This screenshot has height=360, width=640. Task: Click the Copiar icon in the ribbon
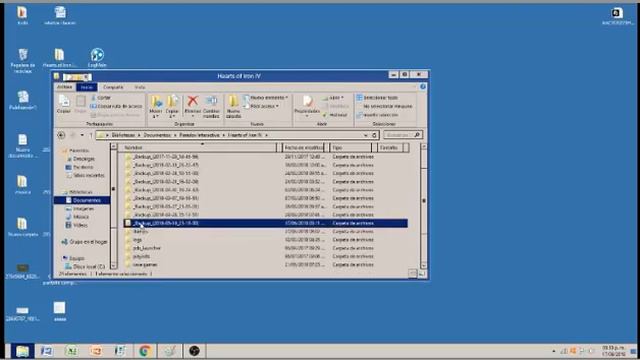point(64,104)
